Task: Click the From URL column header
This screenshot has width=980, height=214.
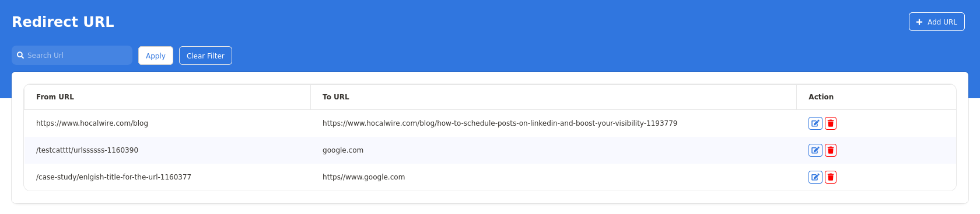Action: (55, 97)
